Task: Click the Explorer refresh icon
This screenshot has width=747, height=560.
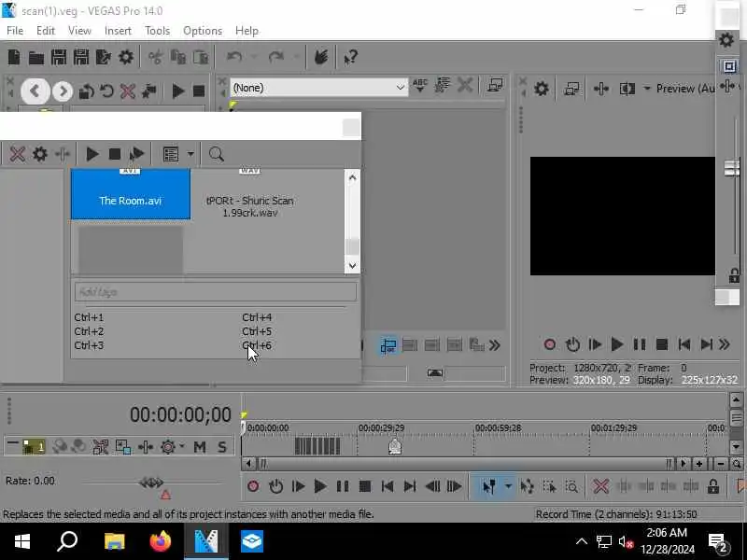Action: (106, 91)
